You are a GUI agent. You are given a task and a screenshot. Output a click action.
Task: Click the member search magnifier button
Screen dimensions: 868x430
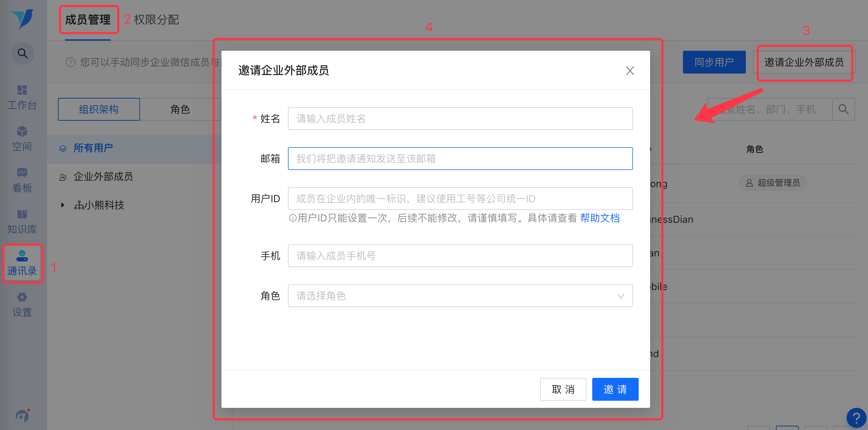tap(843, 109)
